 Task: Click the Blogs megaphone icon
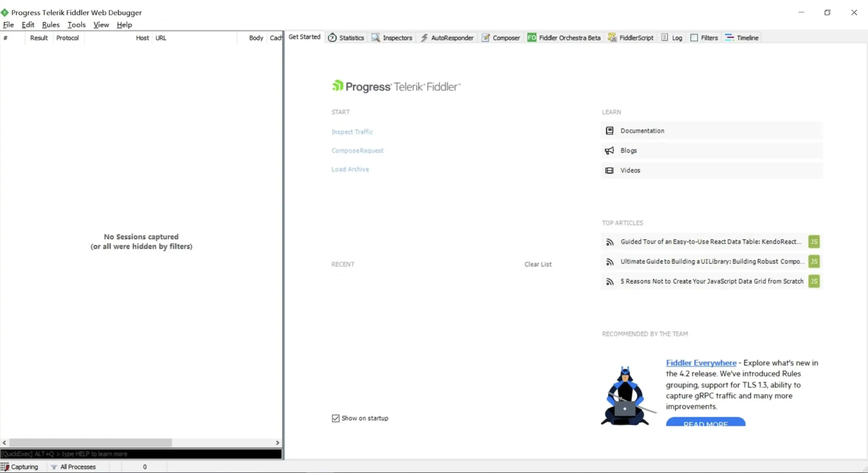pos(609,151)
